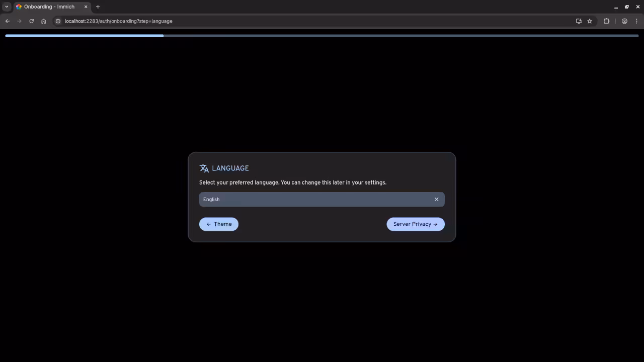Image resolution: width=644 pixels, height=362 pixels.
Task: Open the browser profile avatar icon
Action: (x=624, y=21)
